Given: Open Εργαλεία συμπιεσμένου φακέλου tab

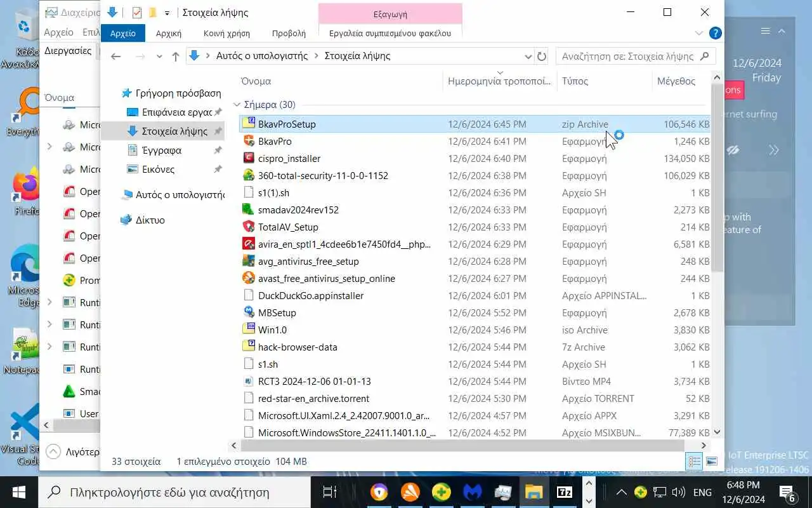Looking at the screenshot, I should click(390, 33).
